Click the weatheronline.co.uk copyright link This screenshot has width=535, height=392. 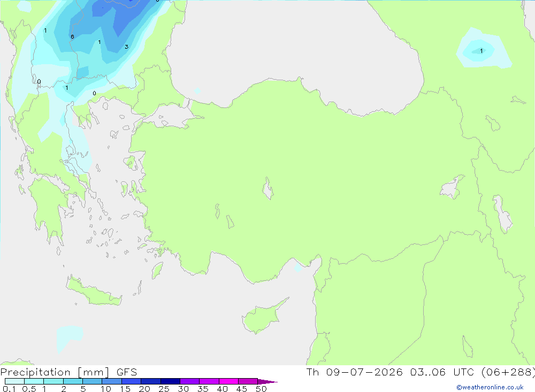[x=490, y=387]
